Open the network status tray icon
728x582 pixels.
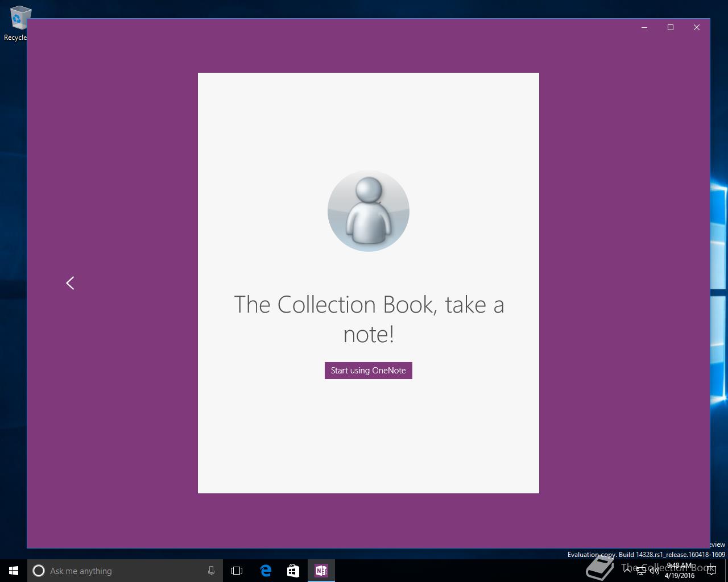[x=640, y=571]
